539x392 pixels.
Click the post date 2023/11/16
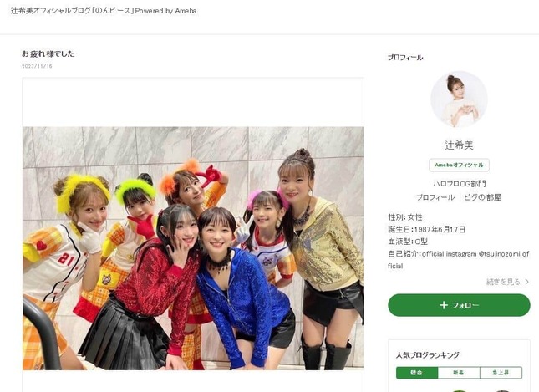coord(37,66)
